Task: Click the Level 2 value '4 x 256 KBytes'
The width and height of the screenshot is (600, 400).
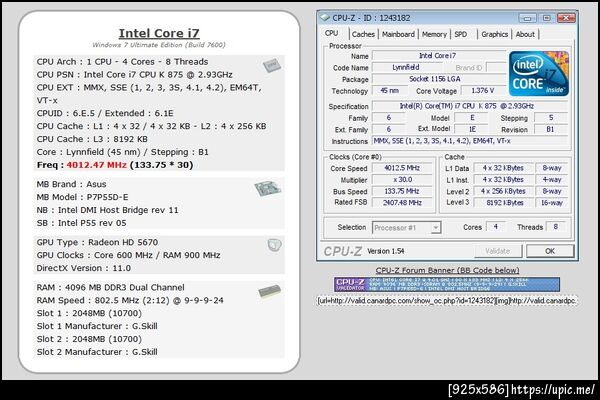Action: (x=504, y=191)
